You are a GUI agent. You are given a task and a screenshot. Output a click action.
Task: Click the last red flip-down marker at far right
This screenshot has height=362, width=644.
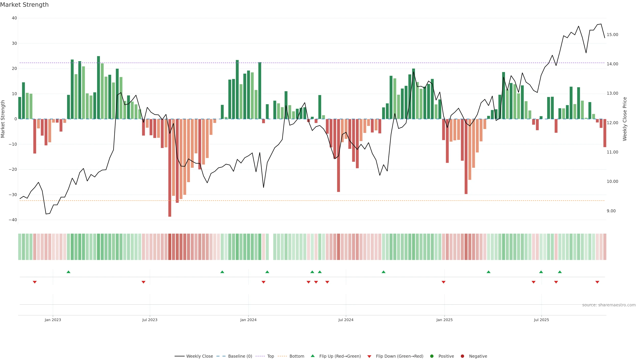(x=597, y=282)
